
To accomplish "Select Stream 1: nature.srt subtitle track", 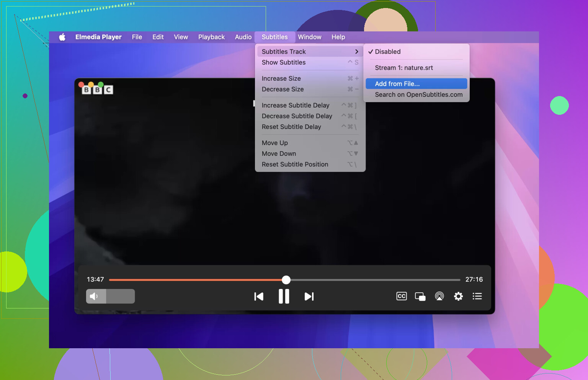I will click(x=403, y=68).
